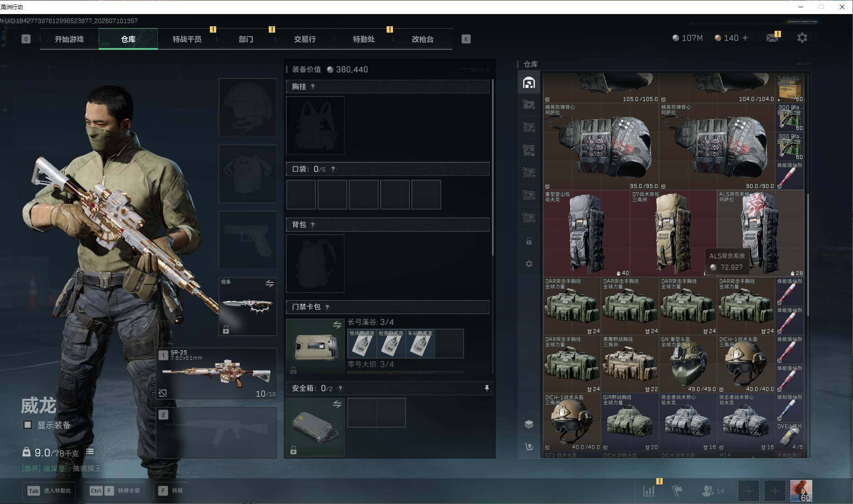Viewport: 853px width, 504px height.
Task: Switch to the 交易行 tab
Action: [x=305, y=39]
